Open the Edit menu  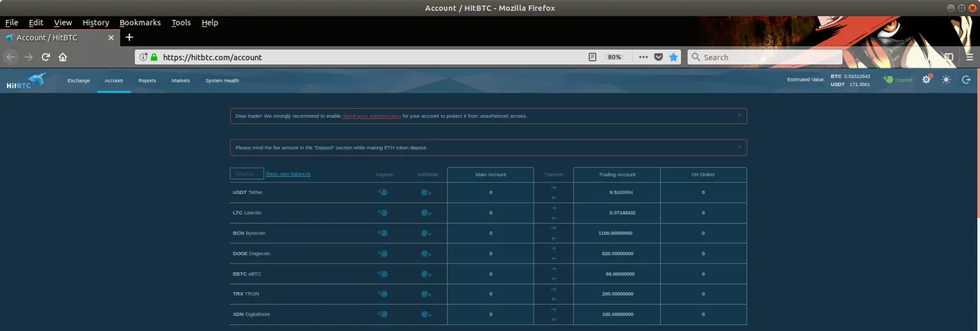point(36,23)
